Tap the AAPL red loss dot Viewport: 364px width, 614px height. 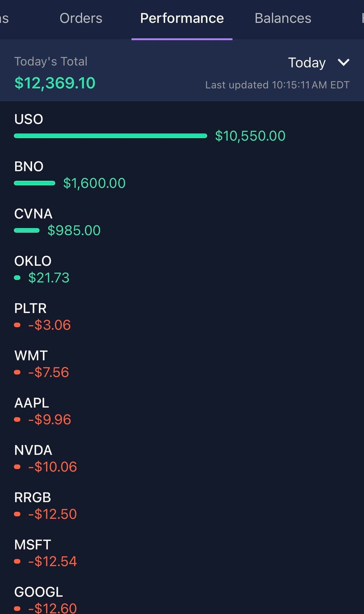pyautogui.click(x=17, y=419)
